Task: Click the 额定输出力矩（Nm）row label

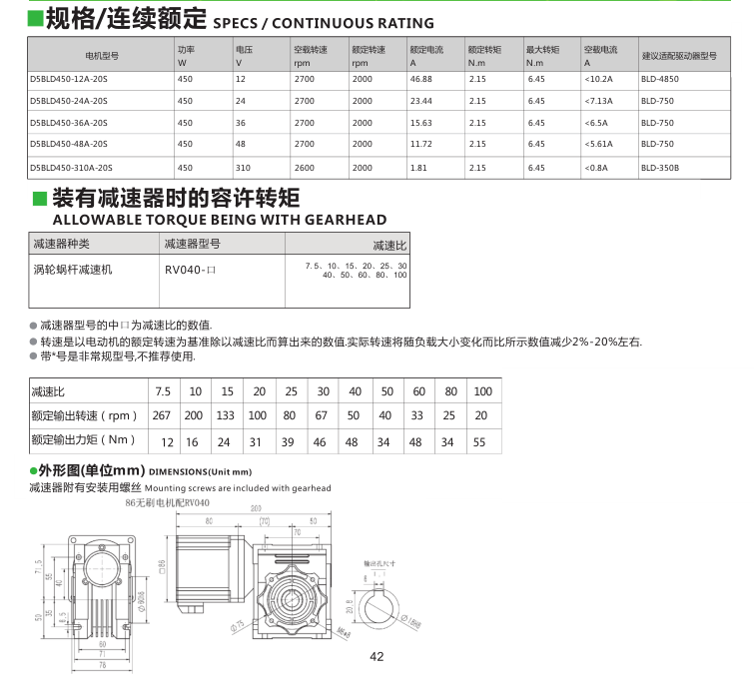Action: pyautogui.click(x=83, y=439)
